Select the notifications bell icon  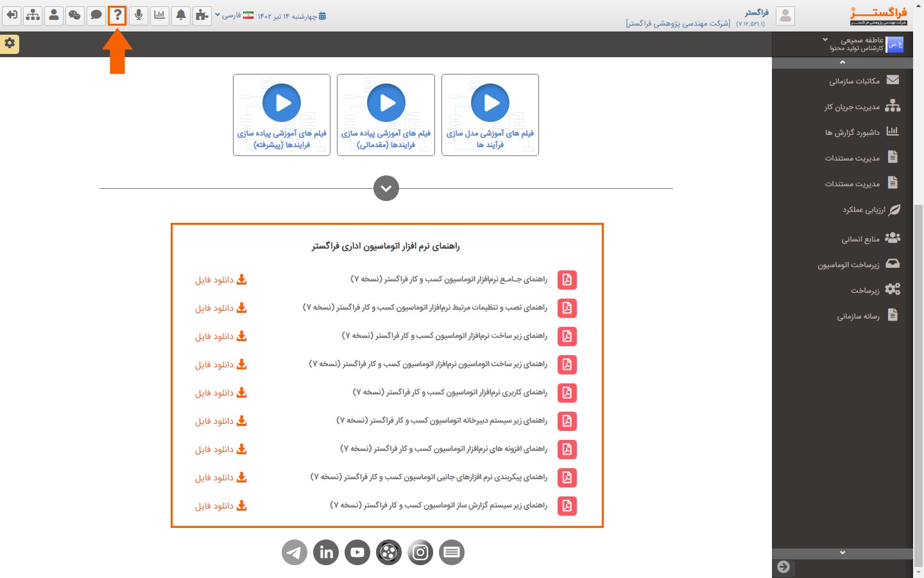(x=181, y=15)
